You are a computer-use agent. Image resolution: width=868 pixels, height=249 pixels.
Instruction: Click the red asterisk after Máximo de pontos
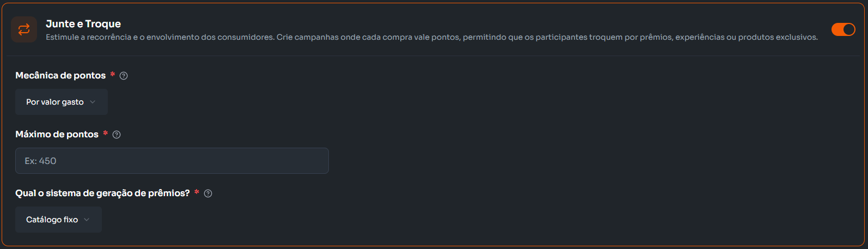[x=105, y=133]
